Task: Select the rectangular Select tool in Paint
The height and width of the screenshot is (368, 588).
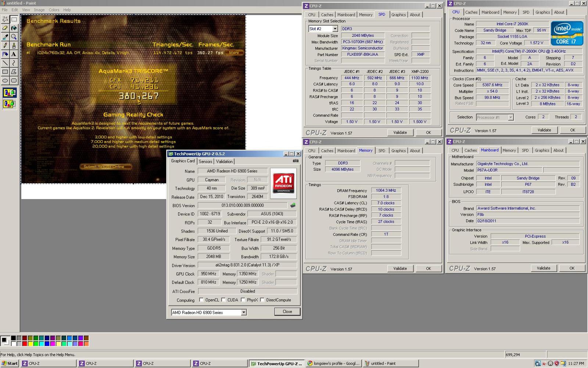Action: click(x=14, y=19)
